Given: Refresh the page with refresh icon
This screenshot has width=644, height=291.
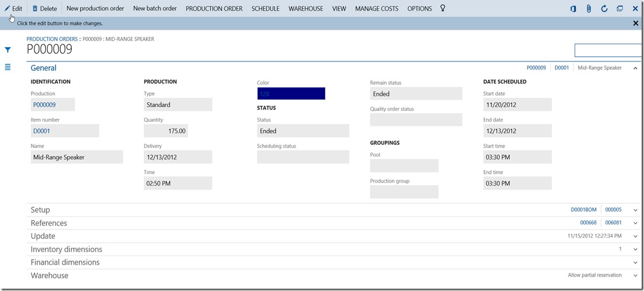Looking at the screenshot, I should click(x=604, y=9).
